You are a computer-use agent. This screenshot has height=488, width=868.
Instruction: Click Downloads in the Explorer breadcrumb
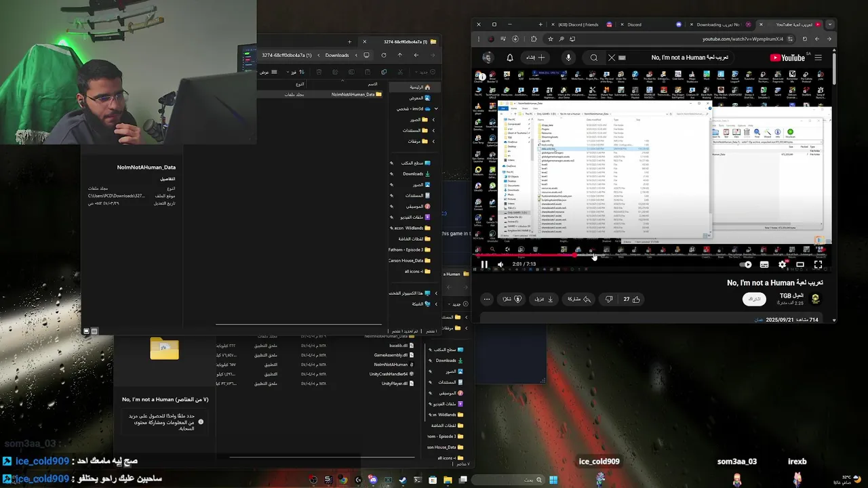[337, 55]
